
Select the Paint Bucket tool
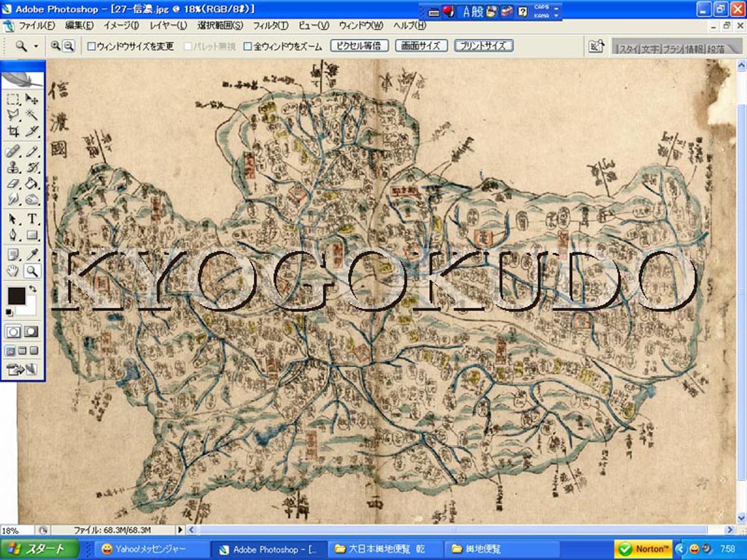pyautogui.click(x=32, y=183)
